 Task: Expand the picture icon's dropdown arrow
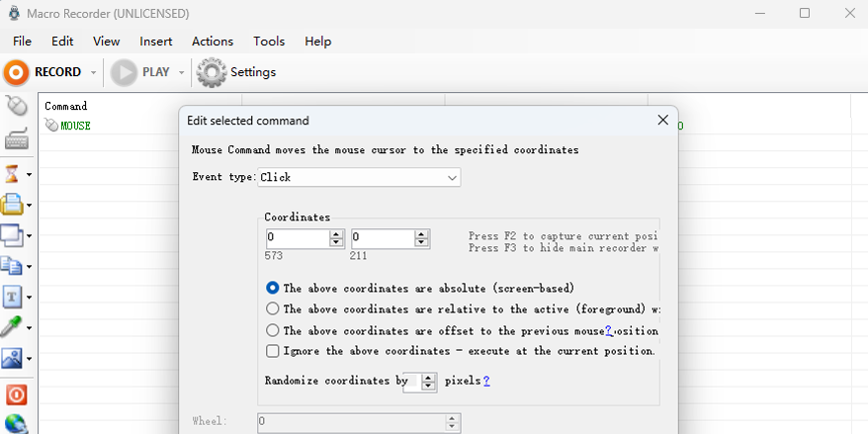click(x=29, y=359)
